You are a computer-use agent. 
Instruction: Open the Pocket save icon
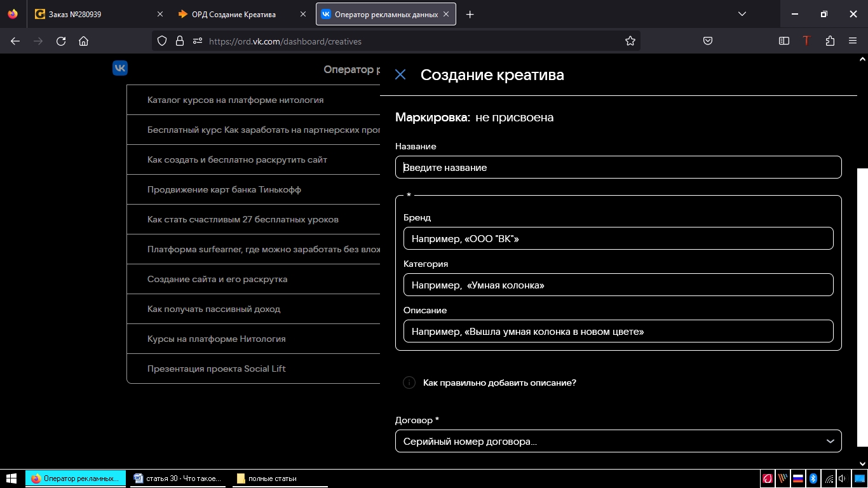(x=708, y=41)
